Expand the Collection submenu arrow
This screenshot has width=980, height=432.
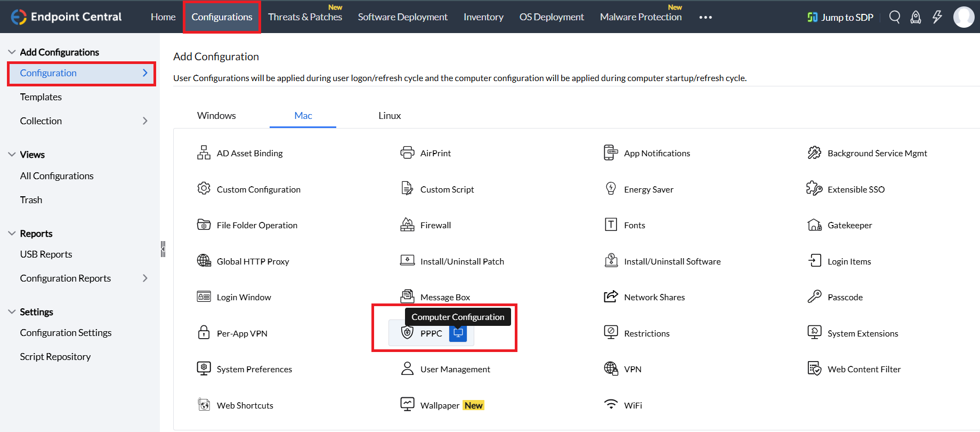coord(145,121)
